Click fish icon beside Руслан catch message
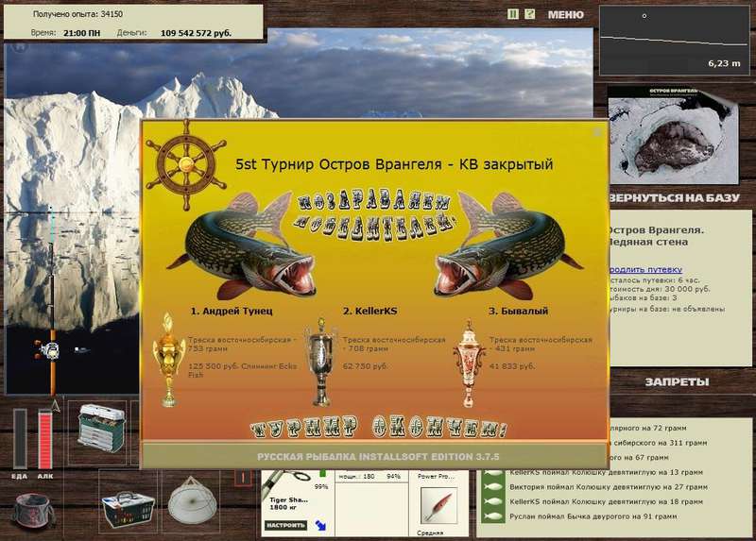This screenshot has height=541, width=756. 493,516
